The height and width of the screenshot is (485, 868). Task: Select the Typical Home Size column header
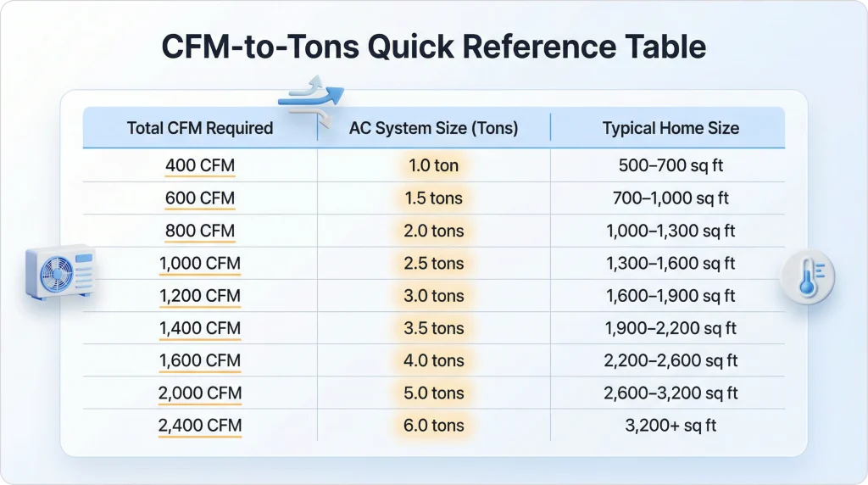[x=670, y=129]
